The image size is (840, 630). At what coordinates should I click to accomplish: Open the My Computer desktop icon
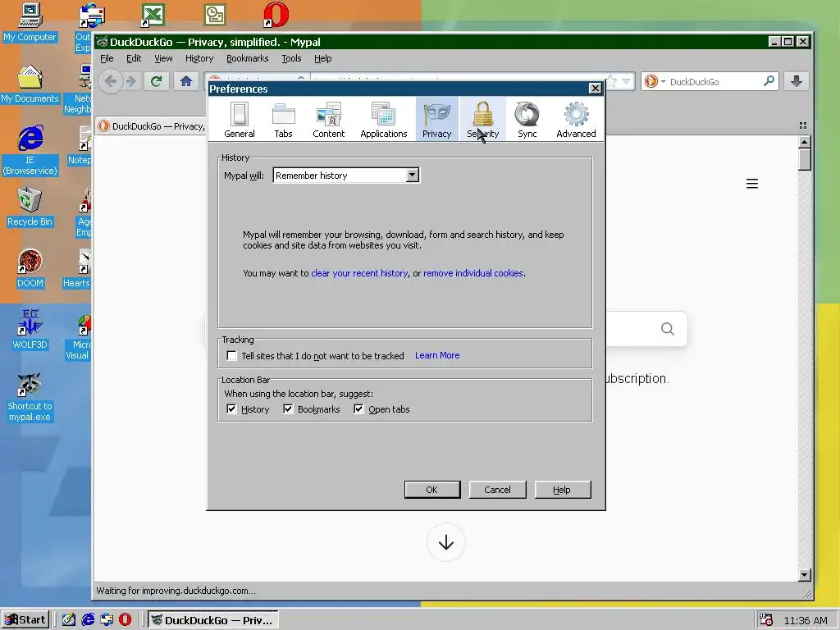point(30,22)
